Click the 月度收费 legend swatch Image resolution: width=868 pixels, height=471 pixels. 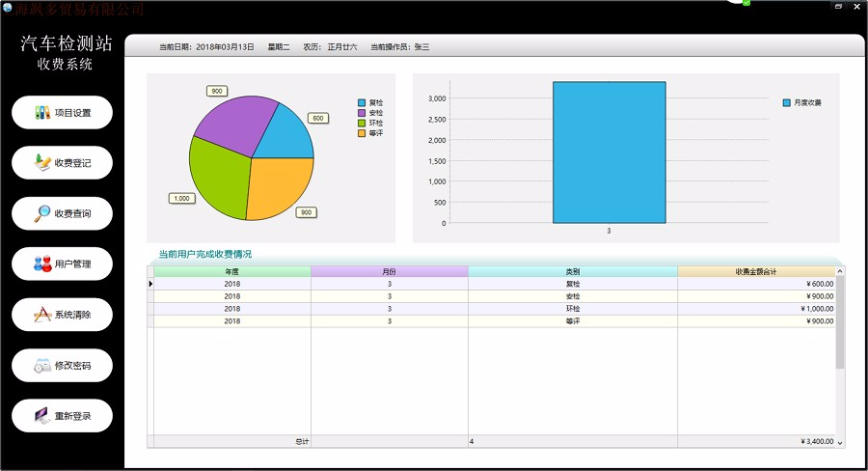point(787,102)
